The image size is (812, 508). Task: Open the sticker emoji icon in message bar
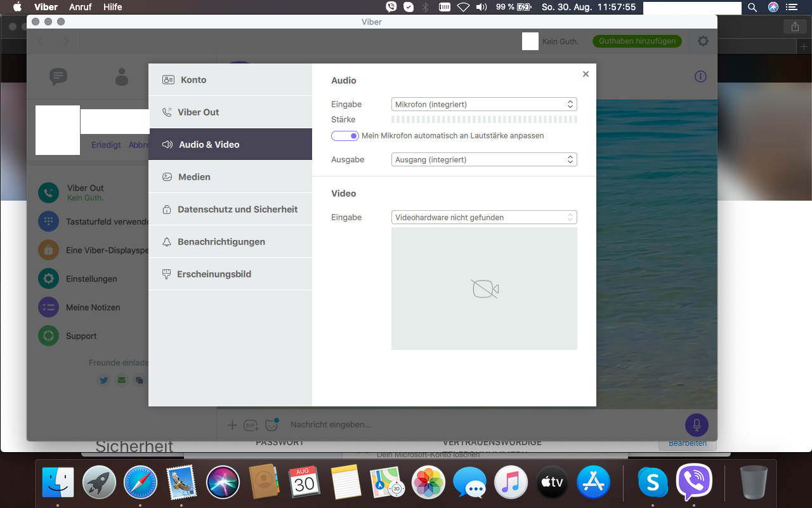(x=272, y=425)
